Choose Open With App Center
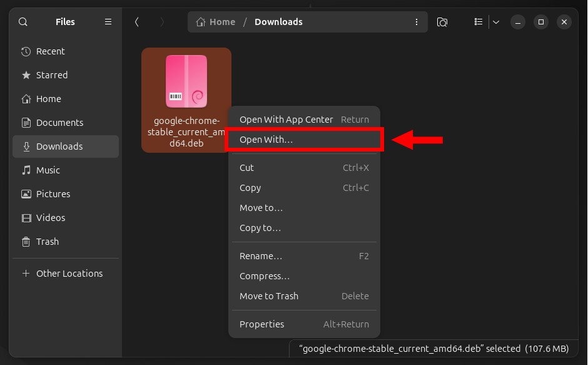 (x=304, y=120)
